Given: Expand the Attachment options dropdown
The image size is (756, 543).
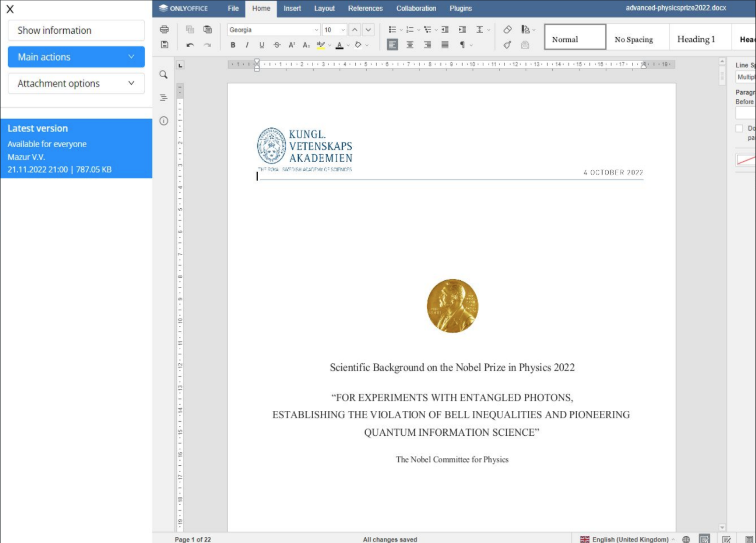Looking at the screenshot, I should coord(76,83).
